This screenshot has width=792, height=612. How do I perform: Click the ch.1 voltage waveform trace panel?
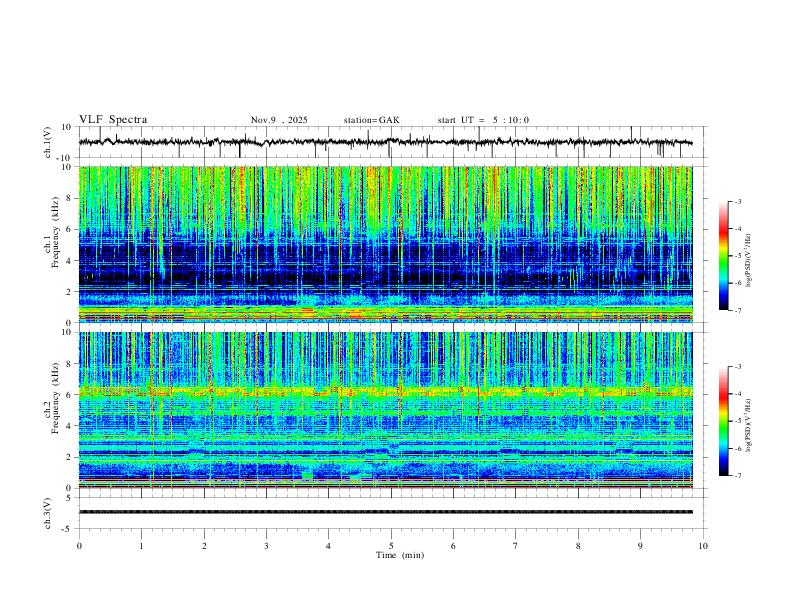tap(393, 142)
